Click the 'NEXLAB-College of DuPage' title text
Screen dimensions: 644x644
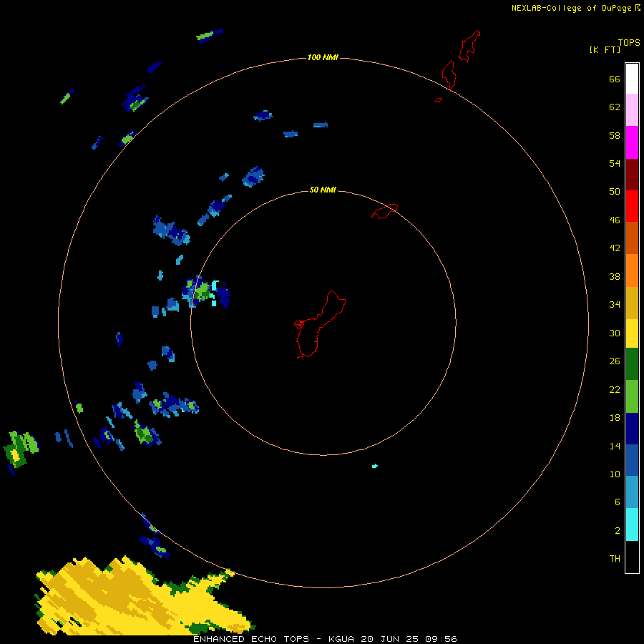point(571,8)
